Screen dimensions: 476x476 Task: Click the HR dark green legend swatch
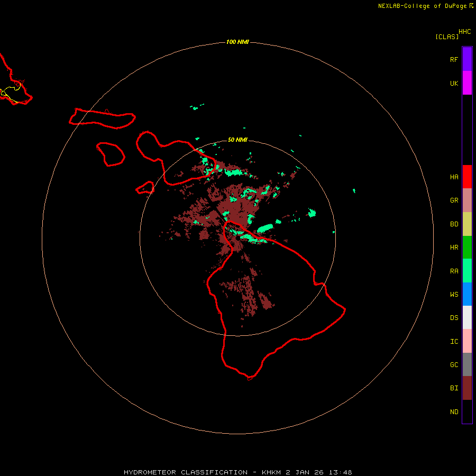pyautogui.click(x=467, y=247)
